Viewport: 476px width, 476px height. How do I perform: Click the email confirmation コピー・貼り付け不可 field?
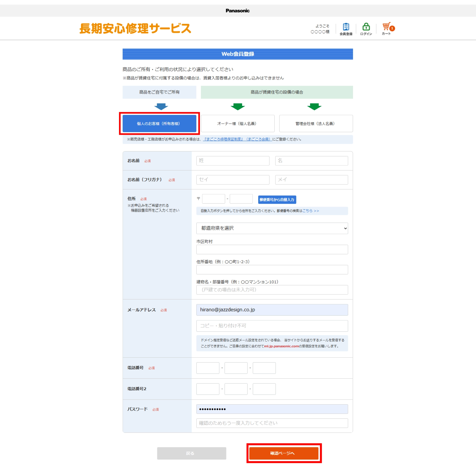point(272,326)
